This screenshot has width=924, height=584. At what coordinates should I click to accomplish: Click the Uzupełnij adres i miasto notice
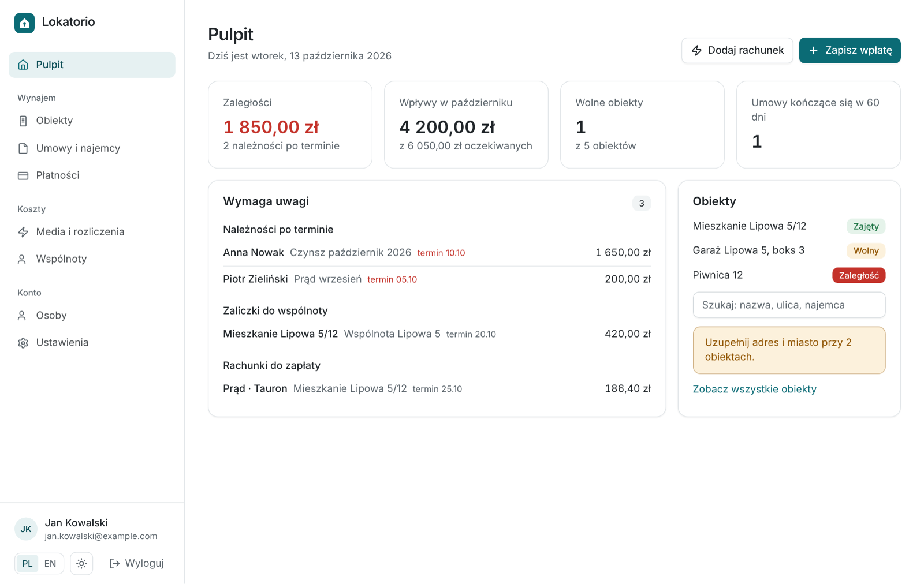pyautogui.click(x=789, y=350)
